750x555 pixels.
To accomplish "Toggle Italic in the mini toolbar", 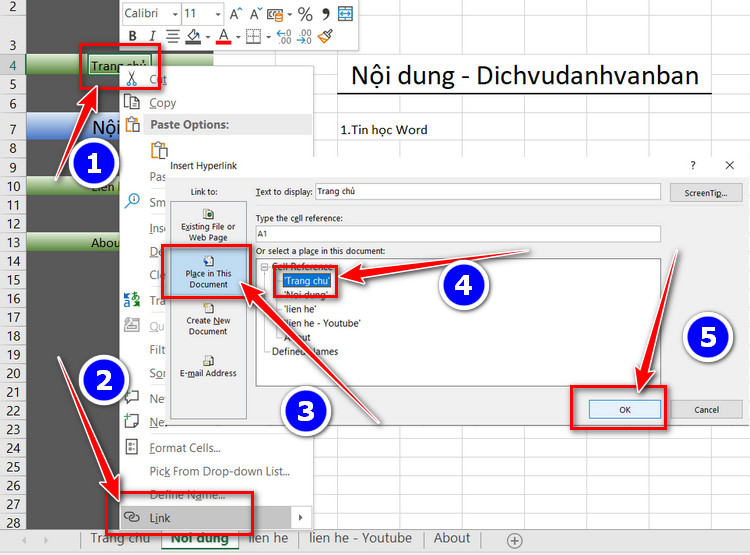I will pos(152,36).
